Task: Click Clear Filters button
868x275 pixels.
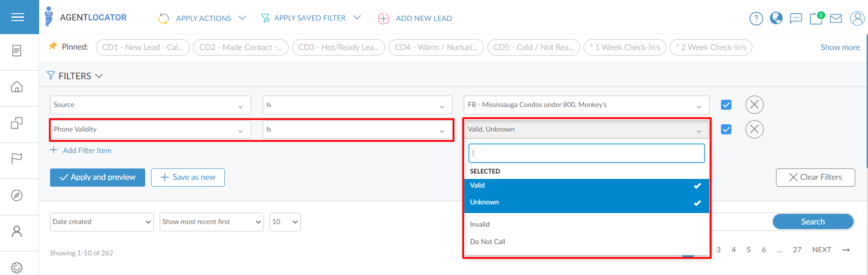Action: point(815,177)
